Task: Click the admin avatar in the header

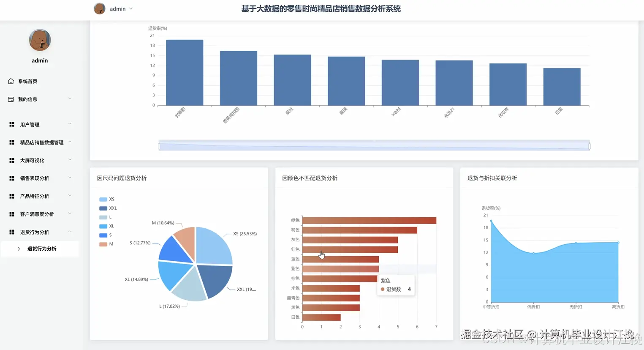Action: (100, 8)
